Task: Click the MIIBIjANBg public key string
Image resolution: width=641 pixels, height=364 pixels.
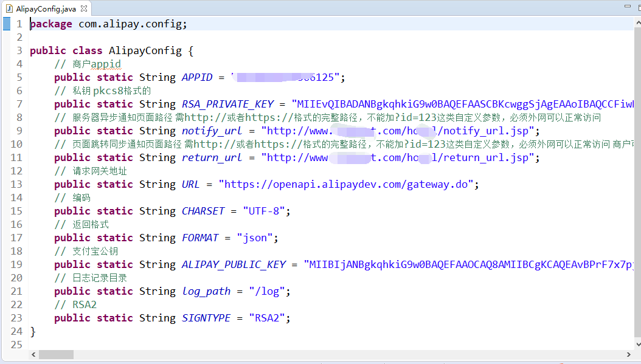Action: coord(469,265)
